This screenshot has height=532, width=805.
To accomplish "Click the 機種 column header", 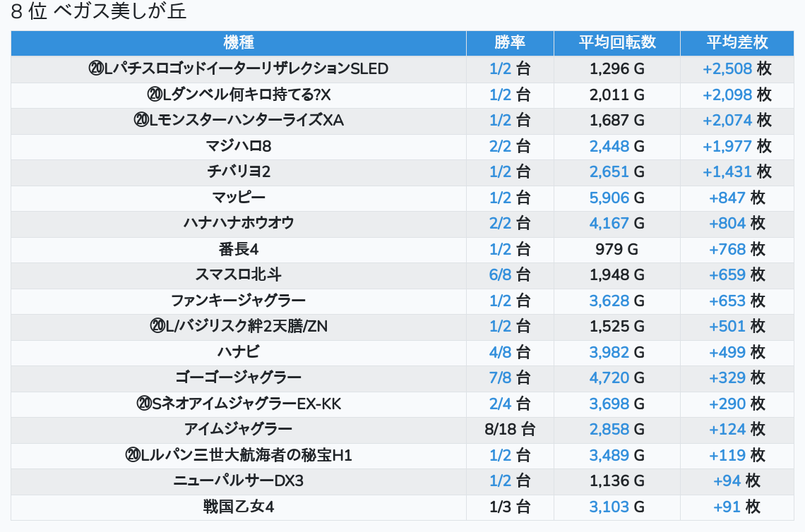I will (239, 42).
